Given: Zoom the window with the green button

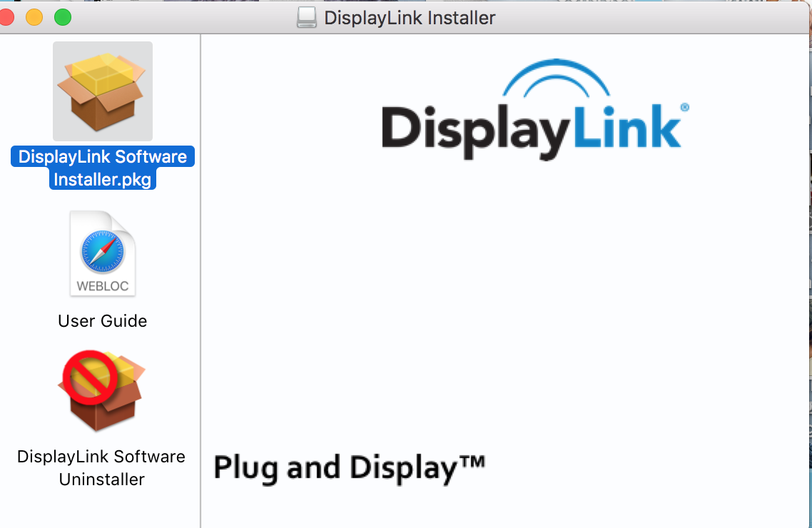Looking at the screenshot, I should tap(63, 17).
